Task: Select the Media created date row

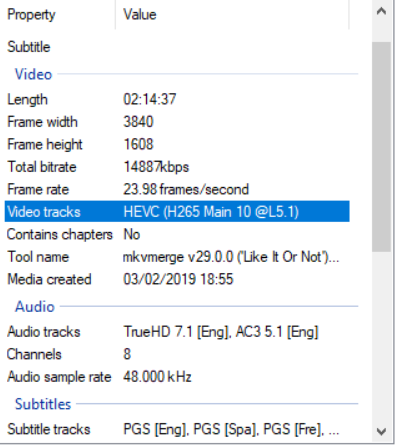Action: click(x=177, y=279)
